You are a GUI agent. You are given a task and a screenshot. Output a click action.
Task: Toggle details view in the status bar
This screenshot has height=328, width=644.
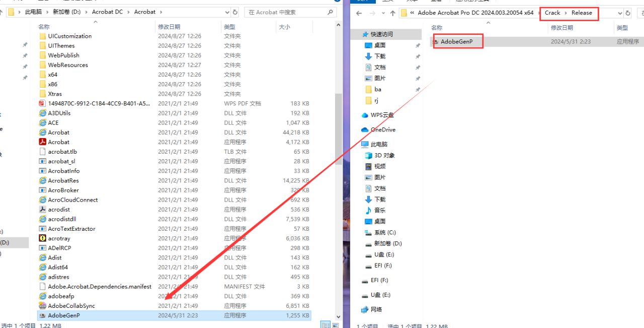point(326,325)
